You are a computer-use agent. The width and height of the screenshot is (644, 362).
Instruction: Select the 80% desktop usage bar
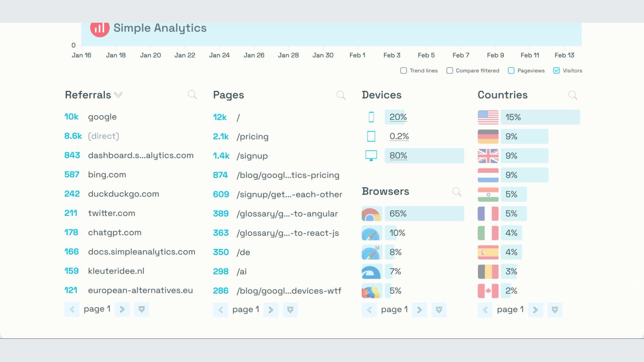pyautogui.click(x=424, y=156)
